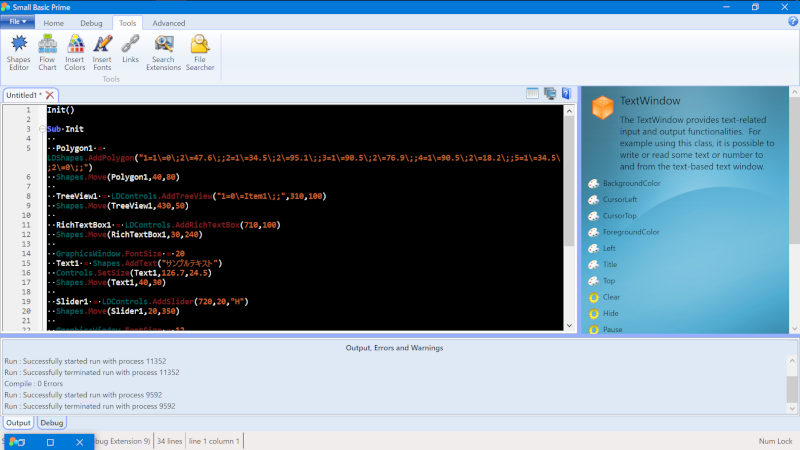Viewport: 800px width, 450px height.
Task: Show the Output panel tab
Action: pyautogui.click(x=18, y=422)
